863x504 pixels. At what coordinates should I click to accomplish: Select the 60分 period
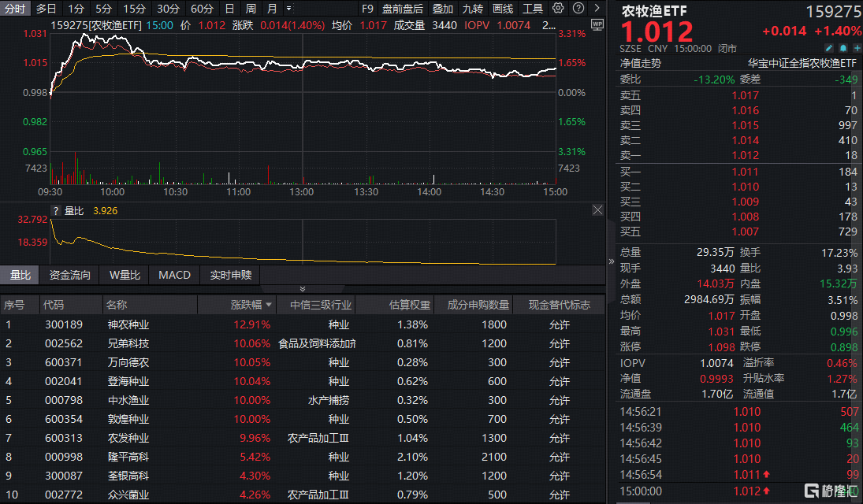click(202, 9)
